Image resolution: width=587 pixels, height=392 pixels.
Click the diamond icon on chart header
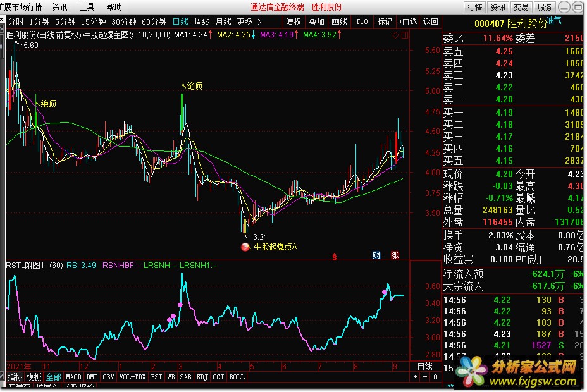pyautogui.click(x=395, y=35)
